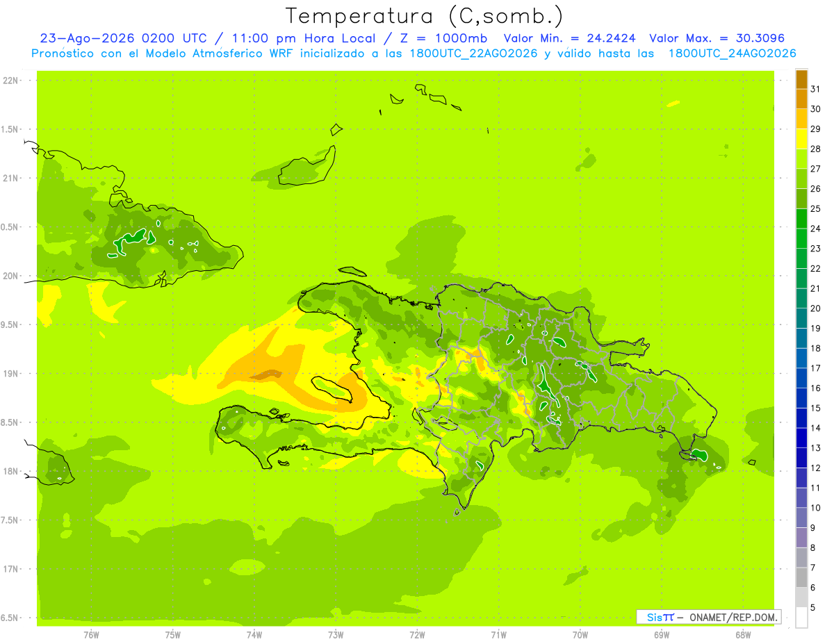
Task: Click the "20N" latitude axis label
Action: (10, 276)
